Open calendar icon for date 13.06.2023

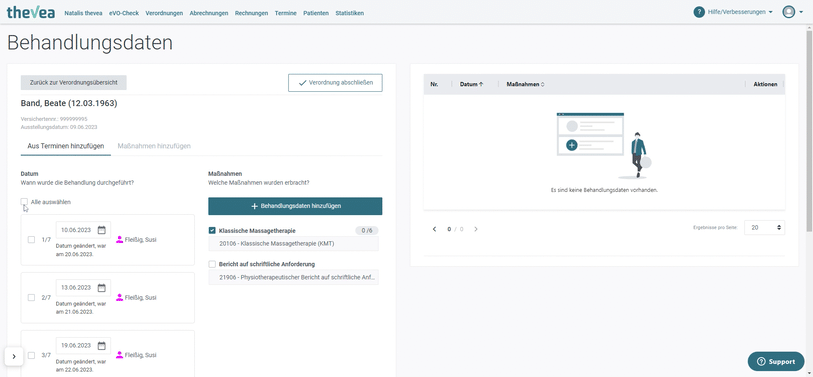[102, 287]
